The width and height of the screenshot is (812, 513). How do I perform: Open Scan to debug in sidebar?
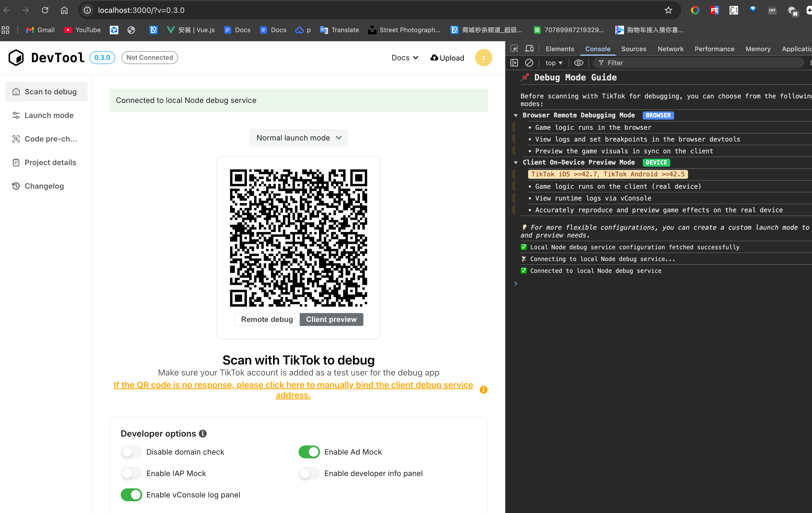coord(47,91)
